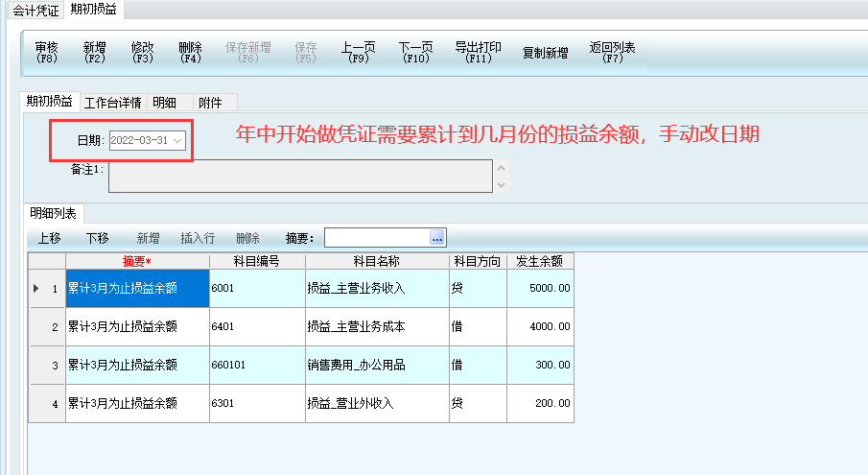Click 导出打印 (F11) to export and print
Image resolution: width=868 pixels, height=475 pixels.
(478, 53)
